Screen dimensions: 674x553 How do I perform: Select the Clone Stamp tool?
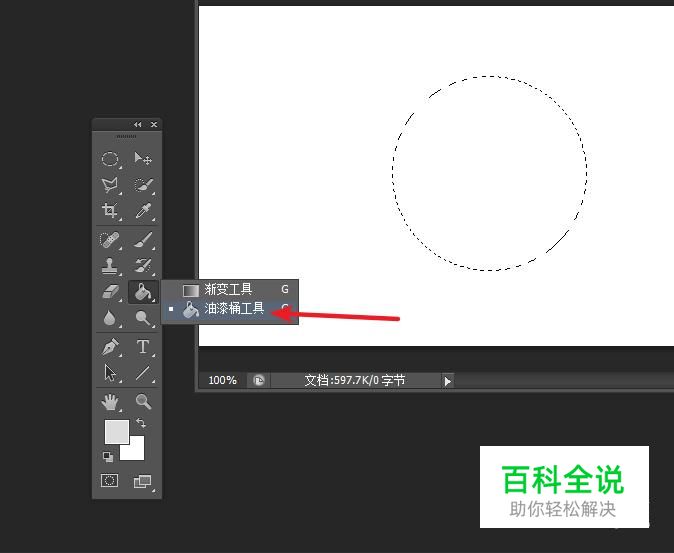(110, 266)
